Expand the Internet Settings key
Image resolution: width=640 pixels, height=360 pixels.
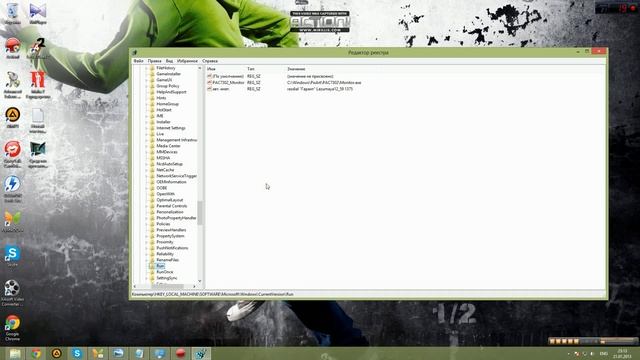click(x=147, y=128)
